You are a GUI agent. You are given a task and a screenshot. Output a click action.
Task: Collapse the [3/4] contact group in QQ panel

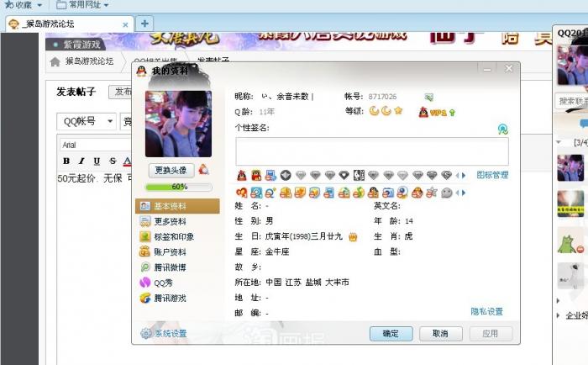[x=559, y=142]
